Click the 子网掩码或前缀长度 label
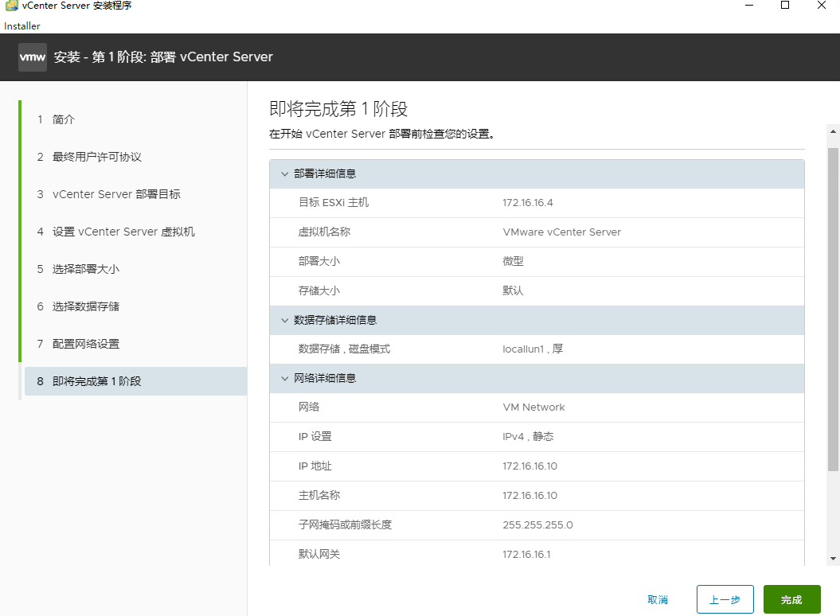The width and height of the screenshot is (840, 616). coord(345,525)
